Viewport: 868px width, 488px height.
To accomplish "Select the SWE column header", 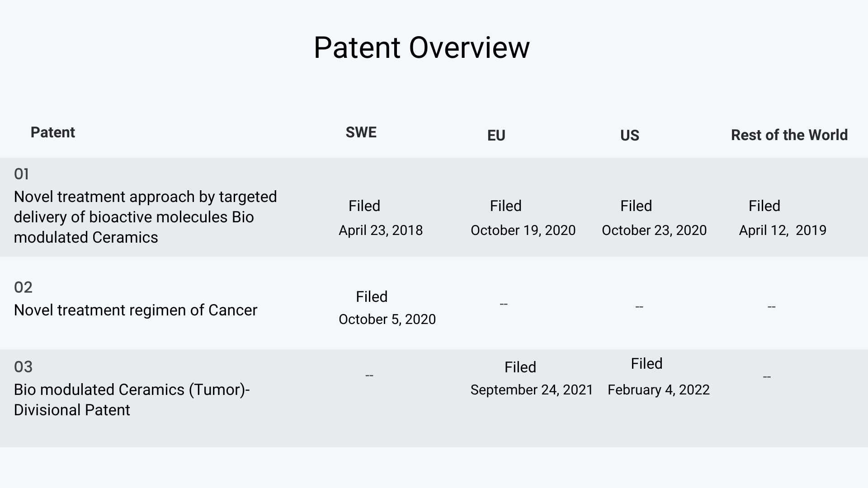I will click(x=361, y=132).
